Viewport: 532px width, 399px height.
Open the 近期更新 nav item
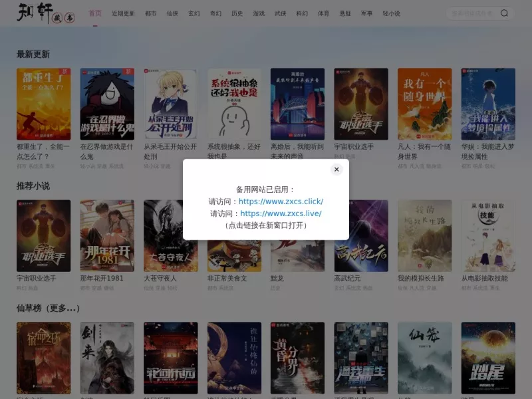pos(123,13)
